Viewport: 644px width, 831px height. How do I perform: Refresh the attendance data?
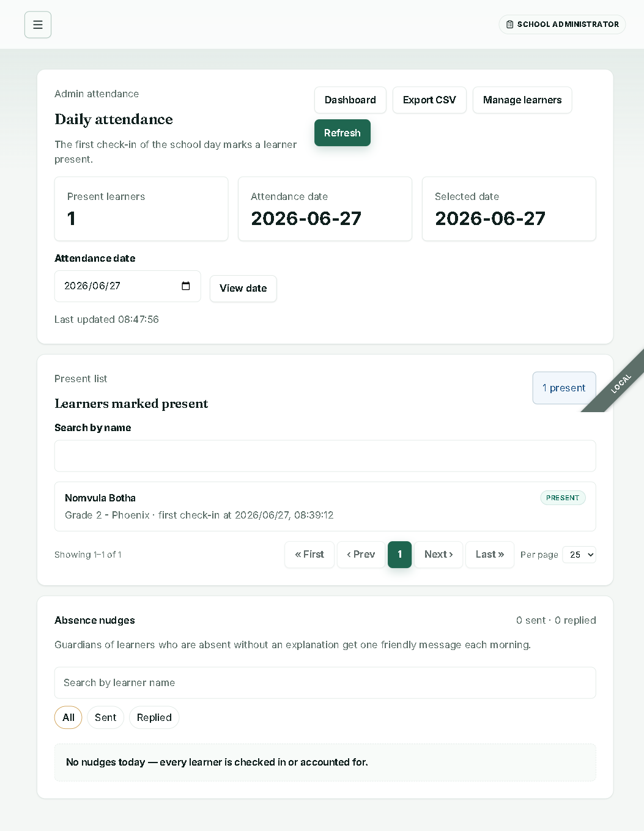coord(342,133)
